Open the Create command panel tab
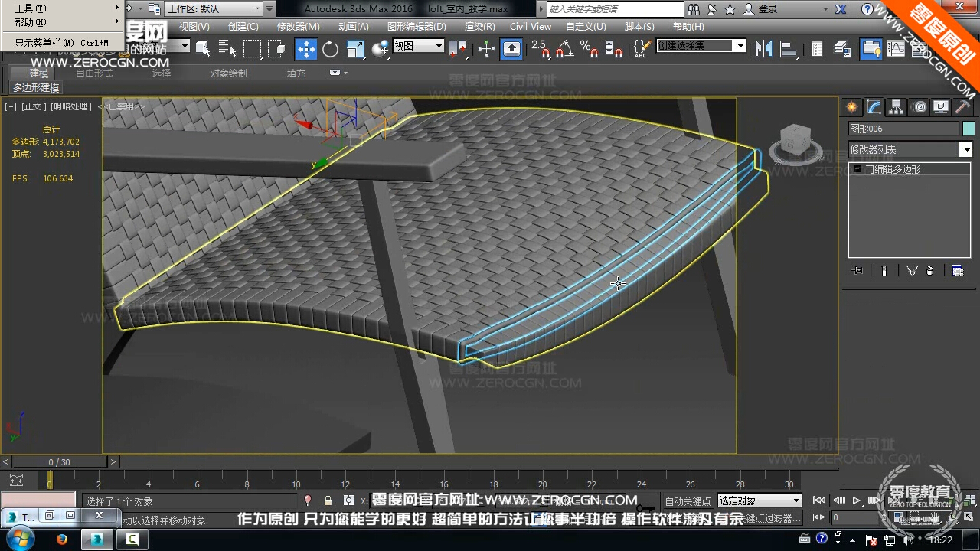The image size is (980, 551). (851, 107)
